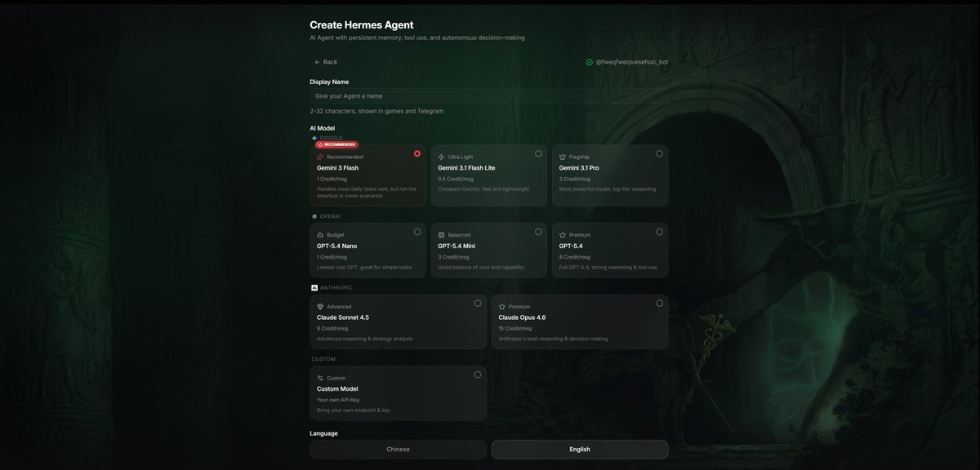Click '0.5 Credit/msg' price text

(456, 179)
